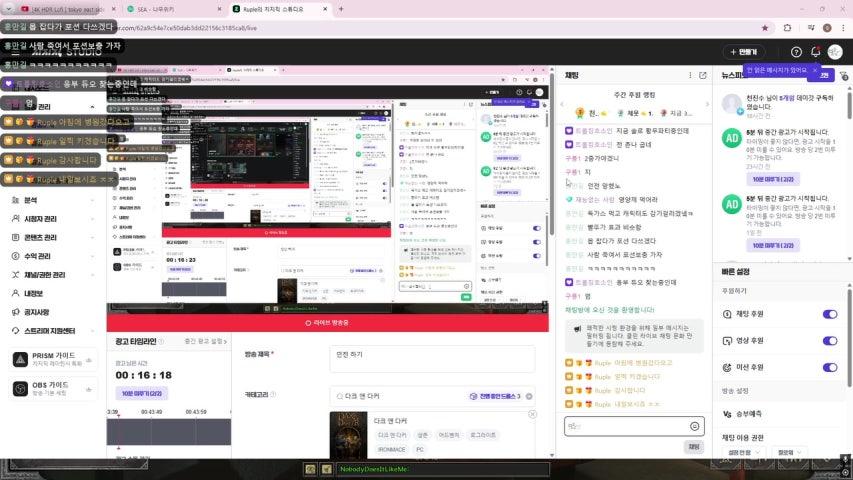Click the 채팅 후원 icon

(727, 314)
